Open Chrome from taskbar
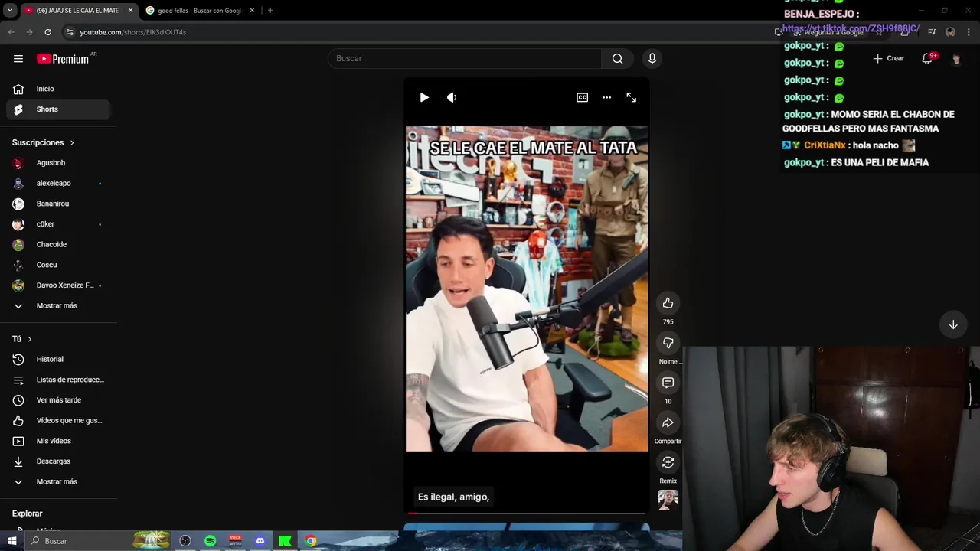 [x=310, y=541]
